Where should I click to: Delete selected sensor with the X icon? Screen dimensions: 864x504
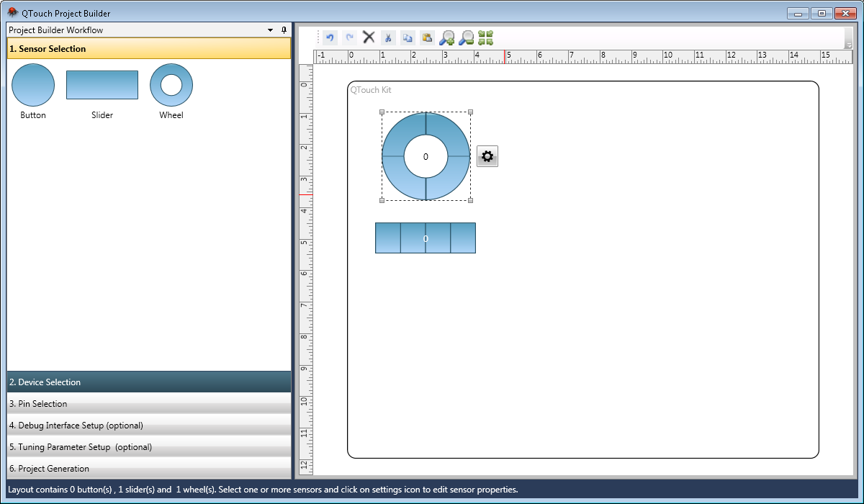[x=369, y=37]
